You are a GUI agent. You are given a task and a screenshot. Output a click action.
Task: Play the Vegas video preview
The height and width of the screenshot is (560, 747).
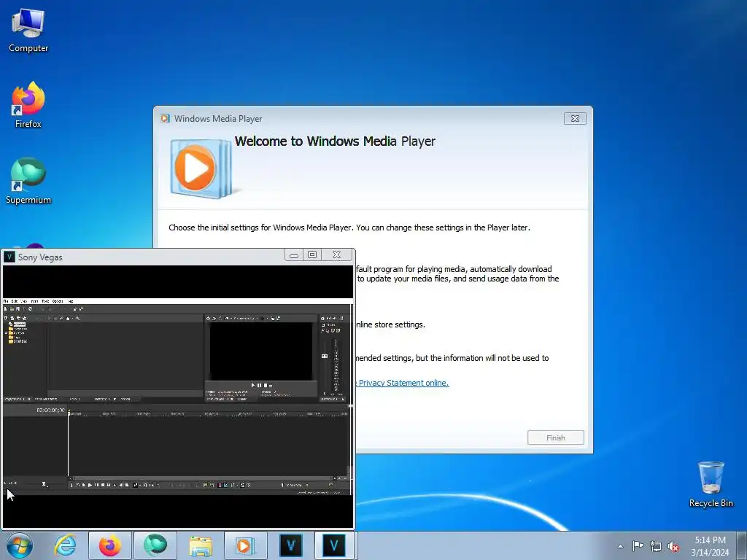253,385
